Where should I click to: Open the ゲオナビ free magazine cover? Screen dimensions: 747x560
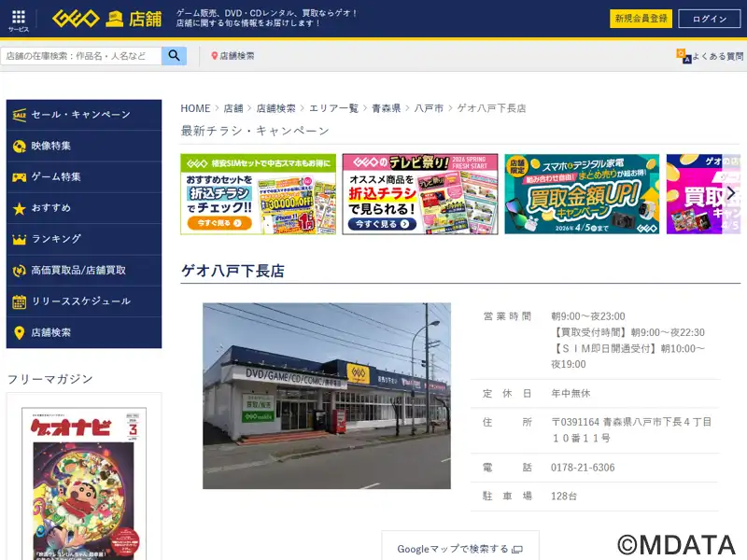tap(84, 483)
